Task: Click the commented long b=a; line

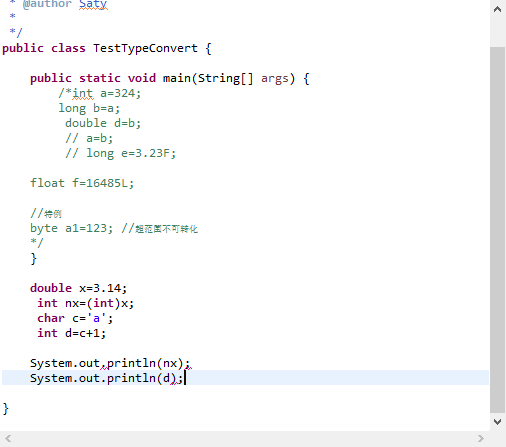Action: [x=89, y=108]
